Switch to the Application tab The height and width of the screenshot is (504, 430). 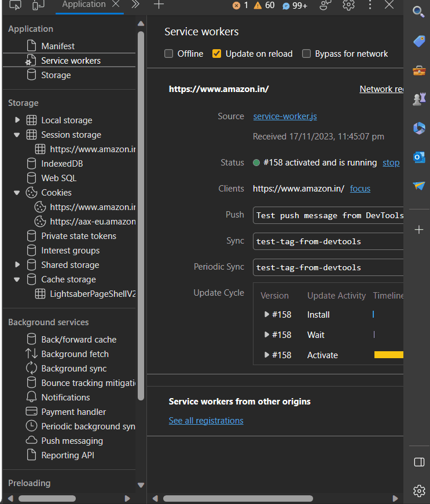pos(84,5)
